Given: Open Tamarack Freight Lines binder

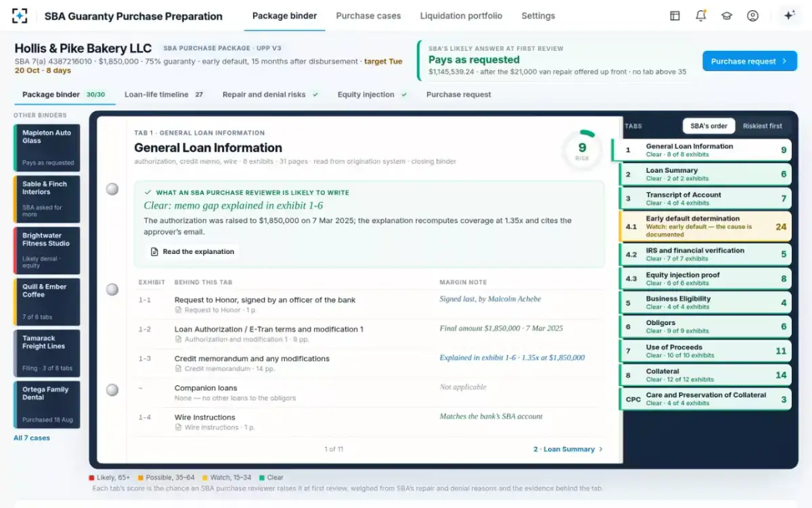Looking at the screenshot, I should [x=47, y=354].
